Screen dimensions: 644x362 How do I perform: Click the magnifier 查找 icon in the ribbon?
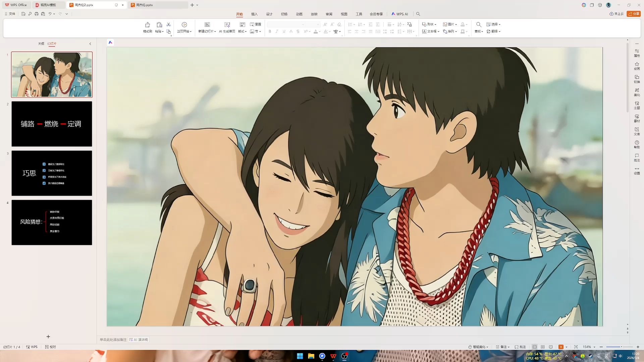pyautogui.click(x=479, y=25)
